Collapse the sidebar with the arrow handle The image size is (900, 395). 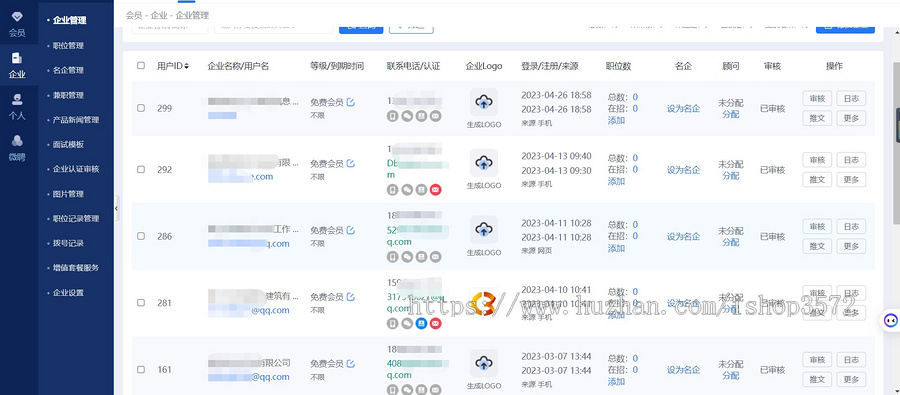tap(116, 208)
